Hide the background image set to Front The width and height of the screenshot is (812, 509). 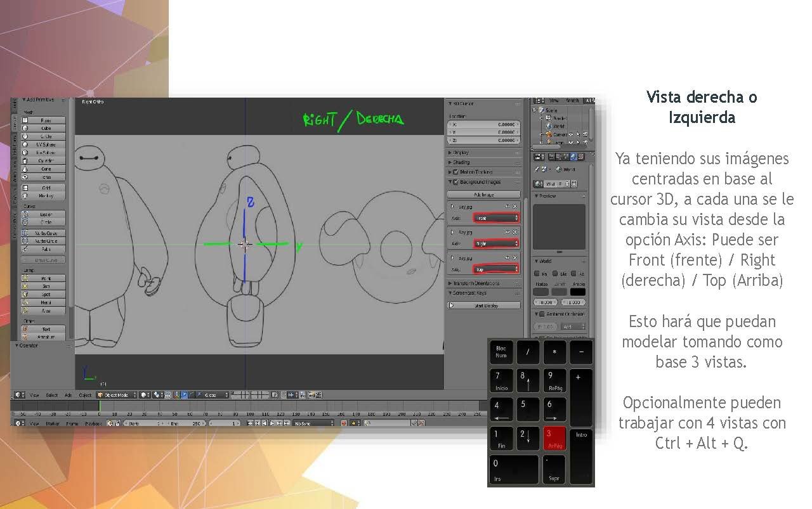[507, 207]
